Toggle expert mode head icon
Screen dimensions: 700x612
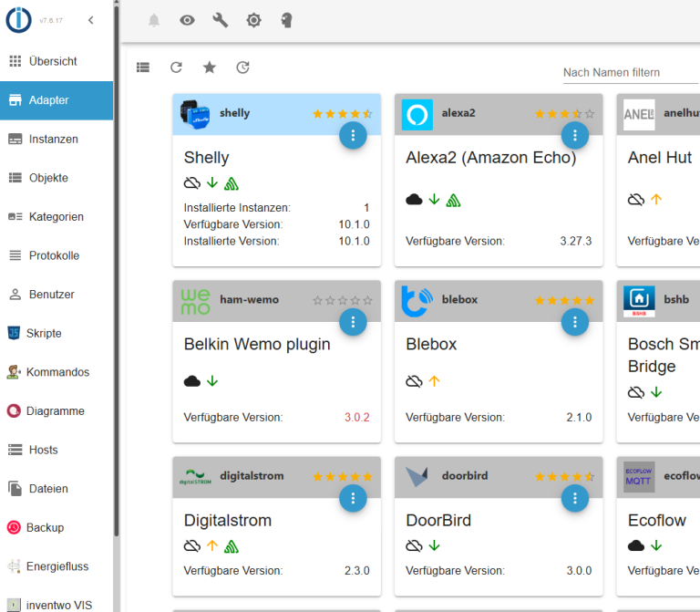(x=286, y=20)
